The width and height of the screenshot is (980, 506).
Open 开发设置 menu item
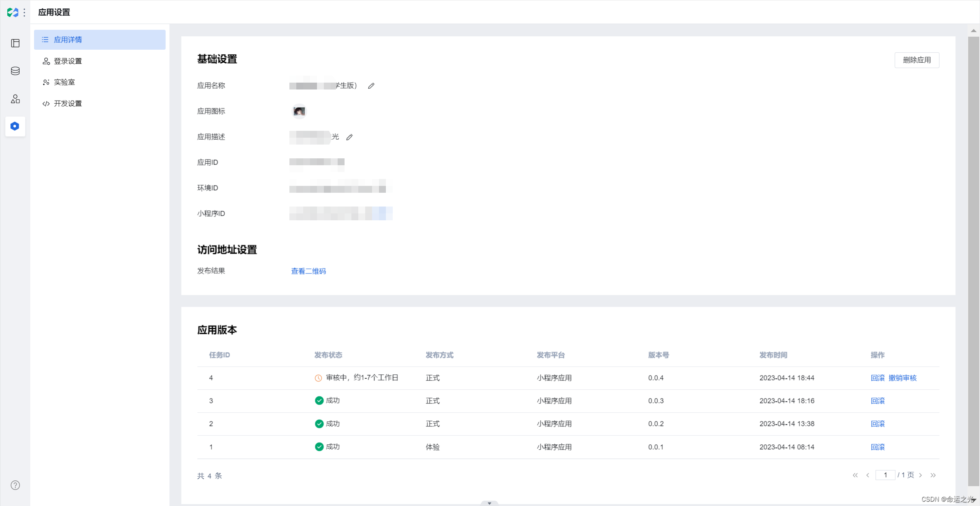point(68,104)
